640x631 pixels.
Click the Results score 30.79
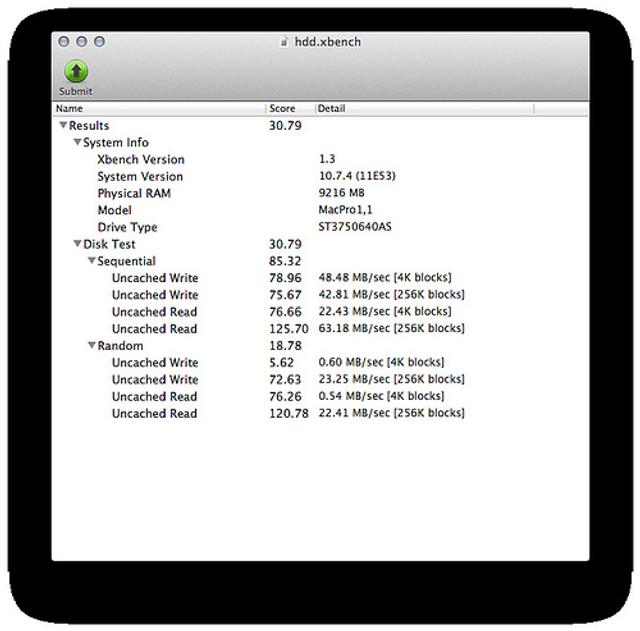(285, 125)
